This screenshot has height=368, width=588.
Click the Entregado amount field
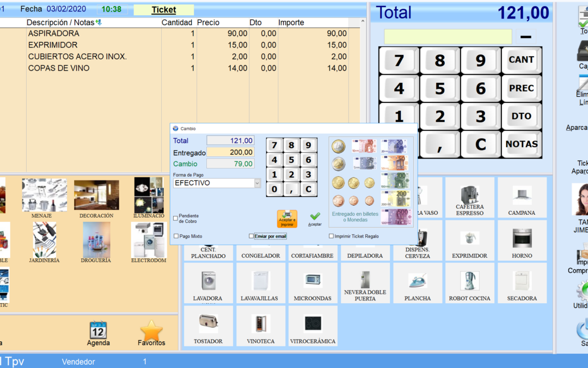click(x=230, y=152)
